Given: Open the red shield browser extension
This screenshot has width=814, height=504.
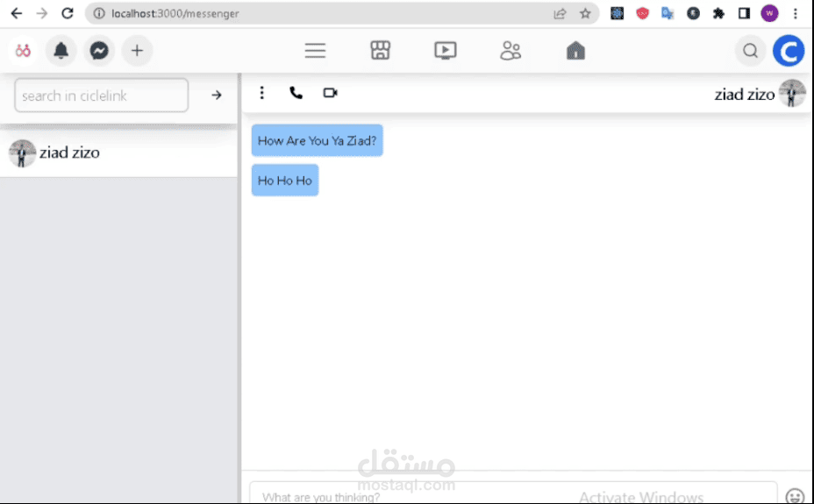Looking at the screenshot, I should click(643, 13).
